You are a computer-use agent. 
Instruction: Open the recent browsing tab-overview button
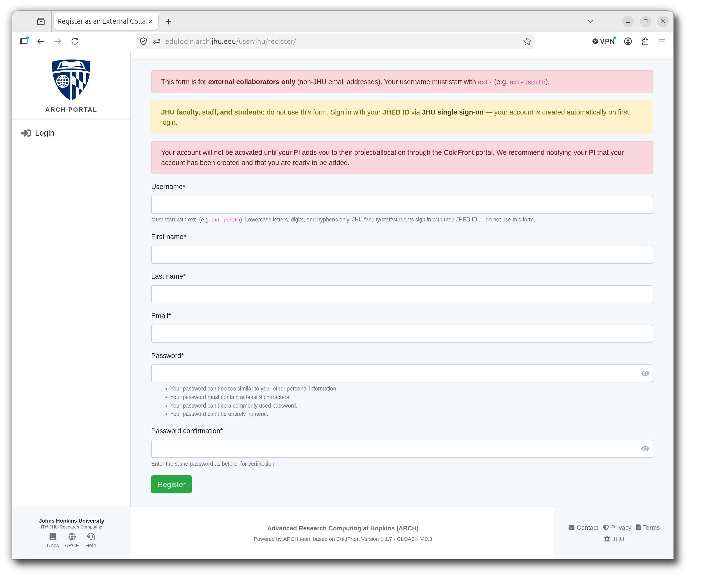(x=41, y=22)
